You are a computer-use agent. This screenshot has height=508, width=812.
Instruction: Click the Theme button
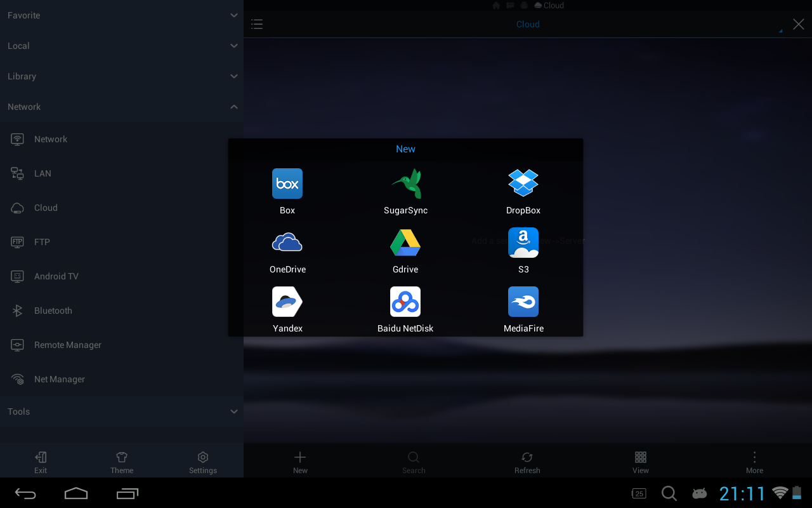tap(122, 462)
